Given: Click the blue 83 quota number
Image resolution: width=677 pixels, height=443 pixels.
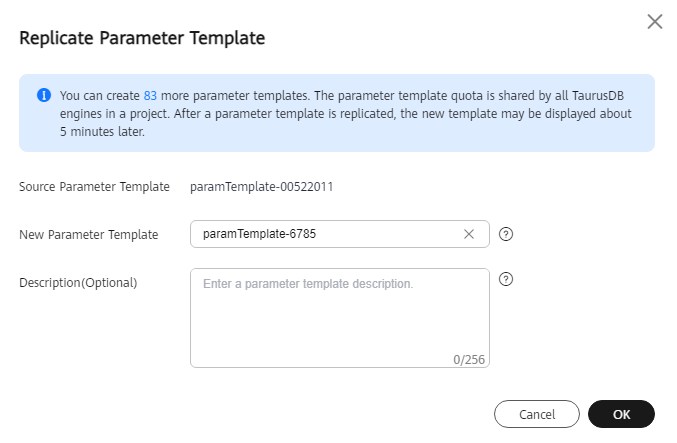Looking at the screenshot, I should click(150, 95).
